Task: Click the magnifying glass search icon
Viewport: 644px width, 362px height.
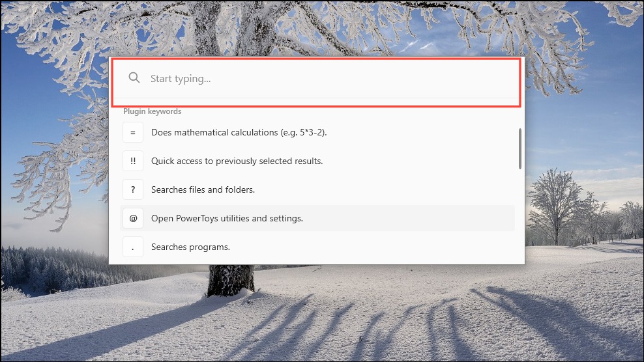Action: coord(134,77)
